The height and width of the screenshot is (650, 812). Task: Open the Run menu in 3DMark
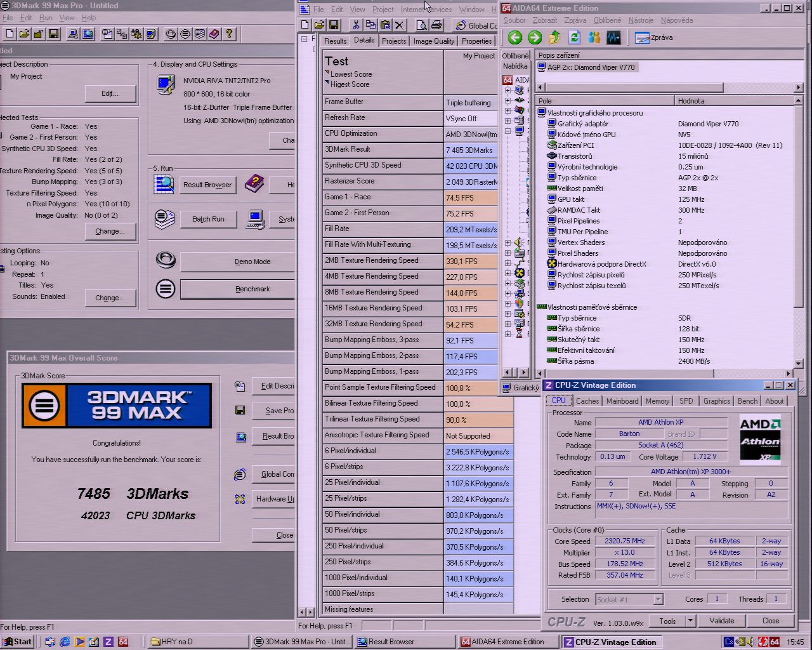46,18
